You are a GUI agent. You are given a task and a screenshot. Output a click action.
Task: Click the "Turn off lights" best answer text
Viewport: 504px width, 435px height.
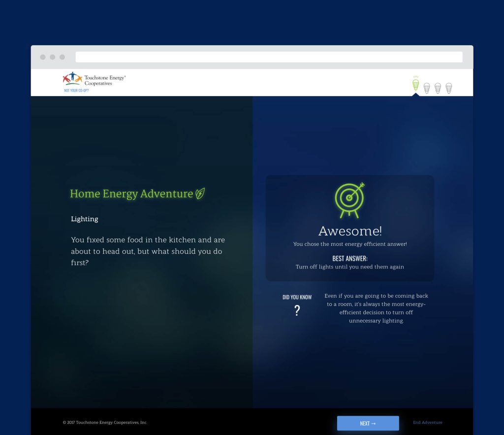[x=350, y=267]
